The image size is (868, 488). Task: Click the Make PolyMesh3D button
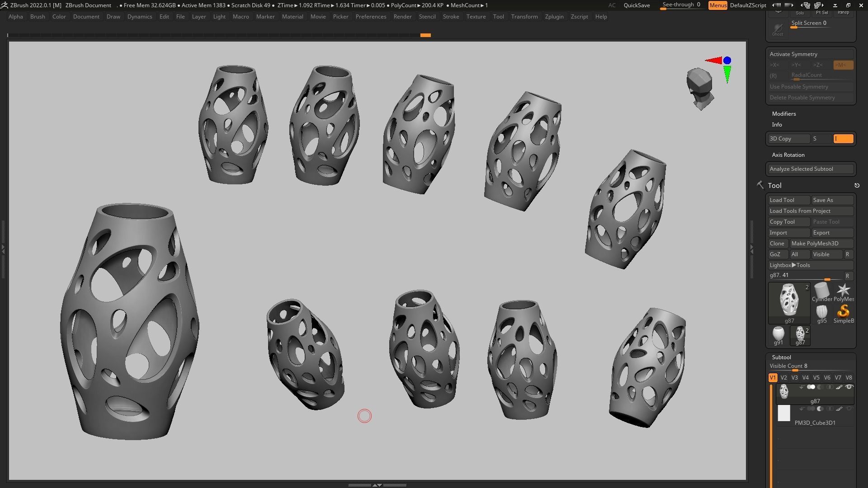coord(821,244)
